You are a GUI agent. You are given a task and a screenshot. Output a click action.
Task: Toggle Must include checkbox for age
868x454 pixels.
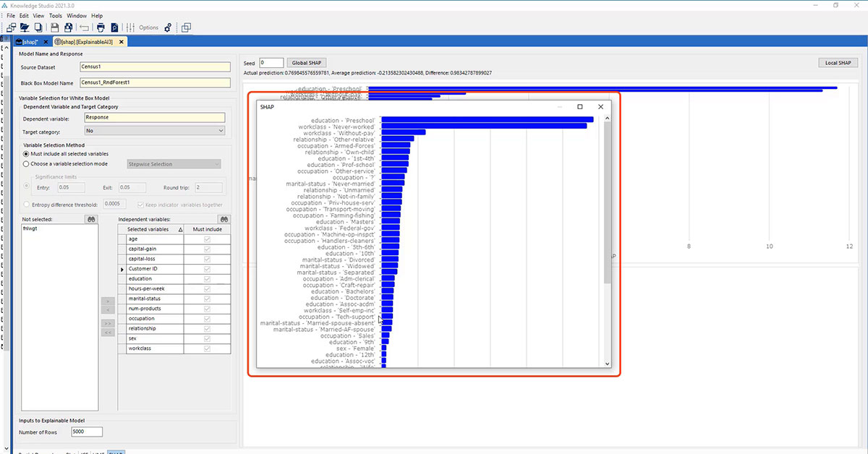click(x=208, y=239)
